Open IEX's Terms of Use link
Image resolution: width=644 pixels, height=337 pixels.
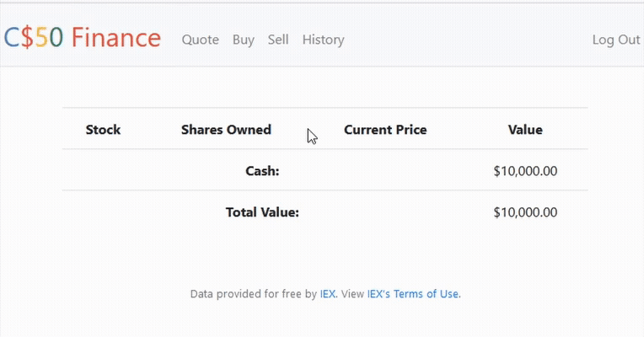(413, 294)
